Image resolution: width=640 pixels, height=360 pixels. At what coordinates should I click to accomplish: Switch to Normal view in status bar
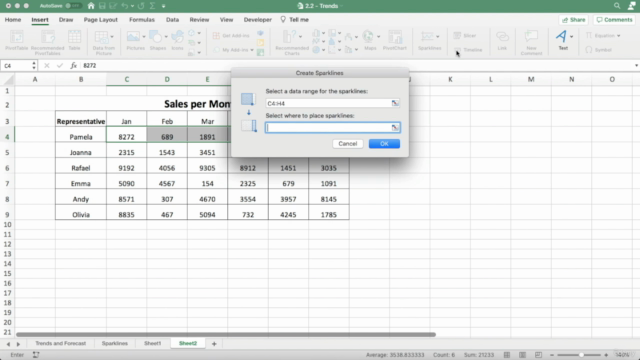pos(507,355)
